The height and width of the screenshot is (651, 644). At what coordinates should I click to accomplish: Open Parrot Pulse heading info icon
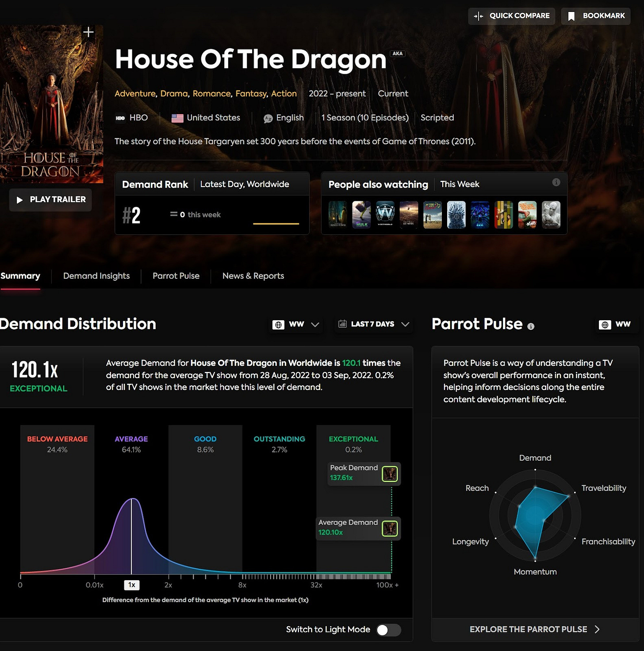pyautogui.click(x=531, y=326)
